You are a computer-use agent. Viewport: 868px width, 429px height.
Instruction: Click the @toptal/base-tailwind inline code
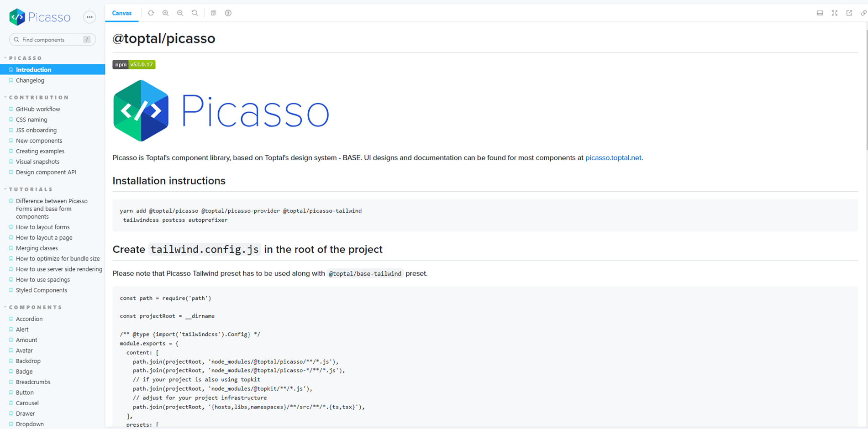(x=365, y=274)
